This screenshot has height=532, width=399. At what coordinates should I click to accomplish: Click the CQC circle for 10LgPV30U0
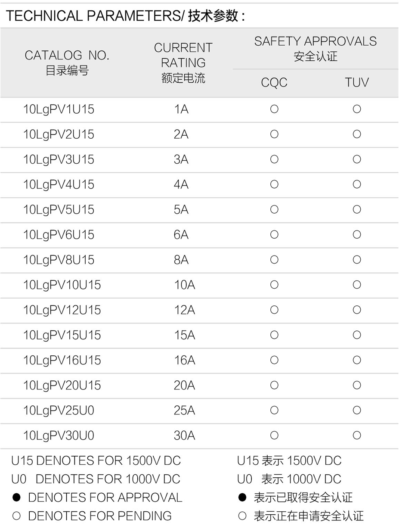pos(274,436)
